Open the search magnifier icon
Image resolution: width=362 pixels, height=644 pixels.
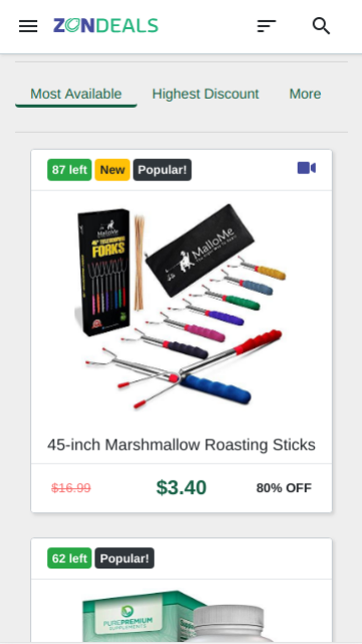coord(321,26)
